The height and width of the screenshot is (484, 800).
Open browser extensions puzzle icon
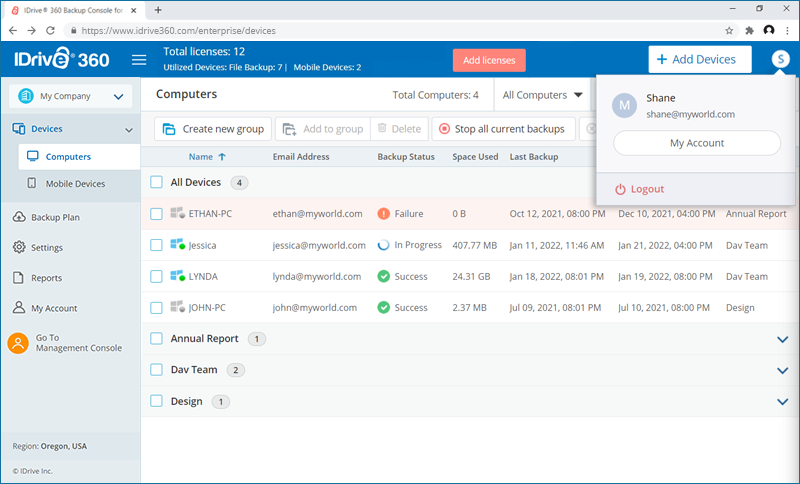(x=749, y=31)
